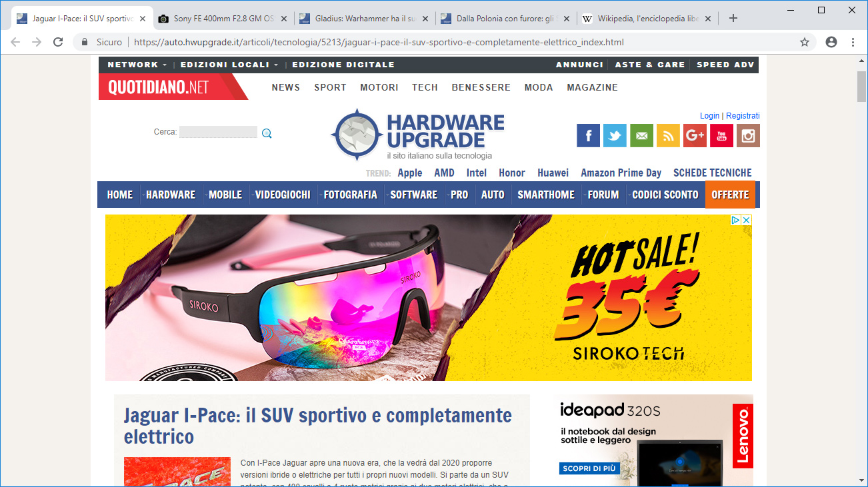Bookmark this page with the star icon
This screenshot has height=487, width=868.
click(x=805, y=42)
